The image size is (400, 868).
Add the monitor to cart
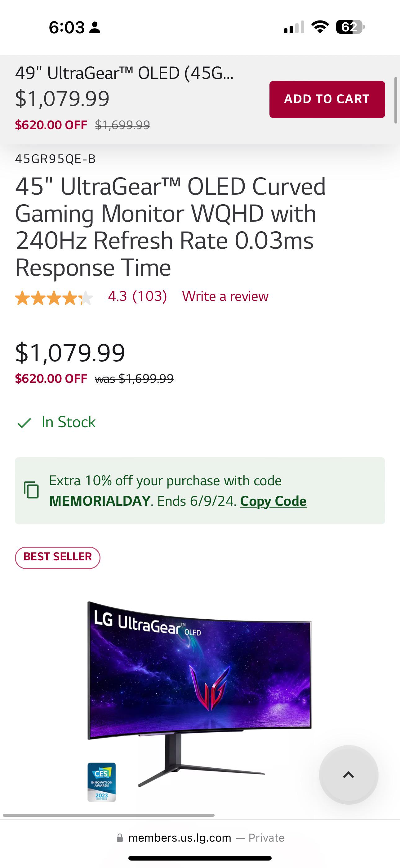(x=327, y=99)
